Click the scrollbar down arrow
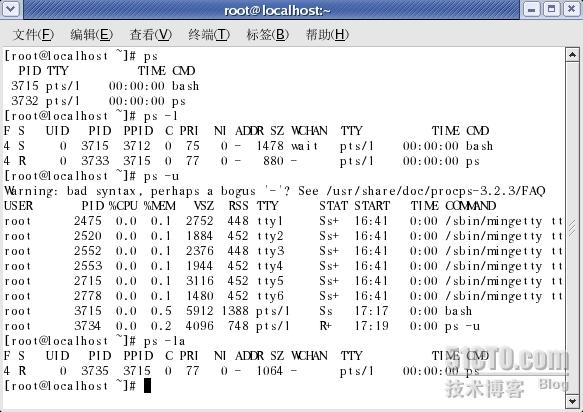This screenshot has width=583, height=412. 573,401
